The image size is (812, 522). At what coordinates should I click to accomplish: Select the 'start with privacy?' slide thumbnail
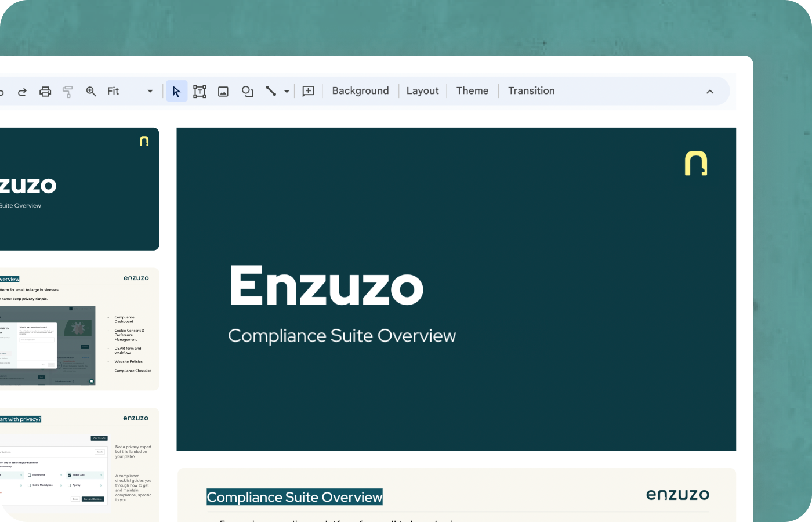pos(79,465)
